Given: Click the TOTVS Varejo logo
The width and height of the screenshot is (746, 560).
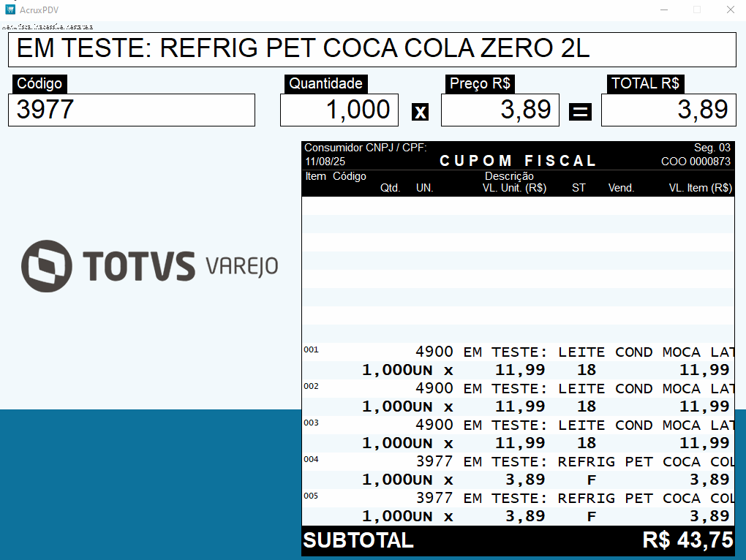Looking at the screenshot, I should [x=149, y=266].
